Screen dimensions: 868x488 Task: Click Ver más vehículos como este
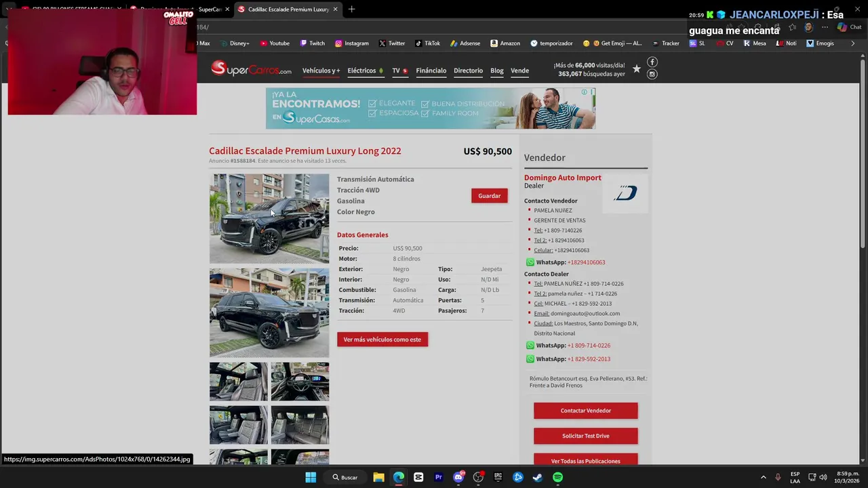click(x=382, y=340)
